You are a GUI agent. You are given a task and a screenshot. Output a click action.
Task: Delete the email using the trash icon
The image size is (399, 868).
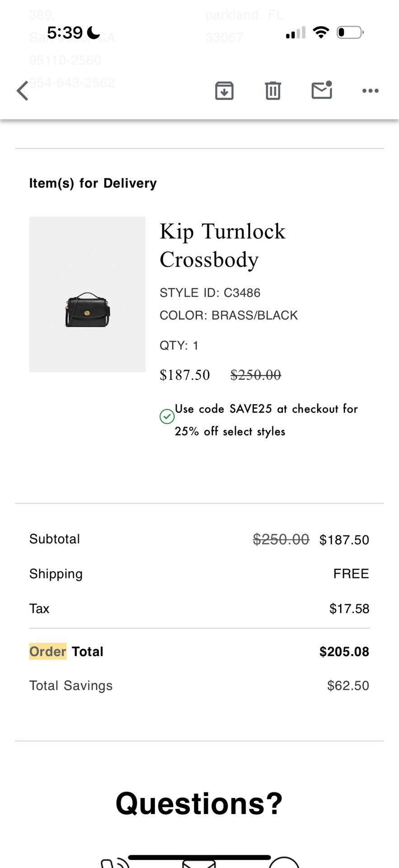coord(273,90)
